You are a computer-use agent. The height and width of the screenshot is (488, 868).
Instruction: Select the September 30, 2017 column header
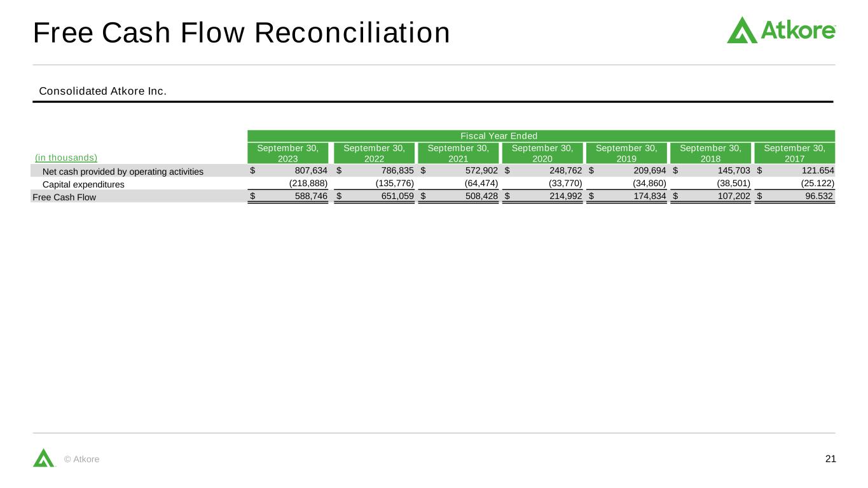[x=794, y=153]
